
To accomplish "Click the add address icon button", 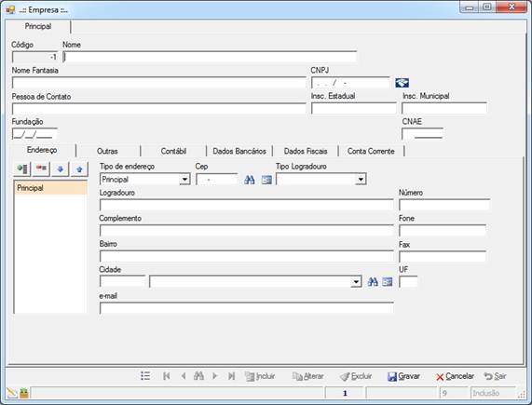I will click(x=22, y=169).
